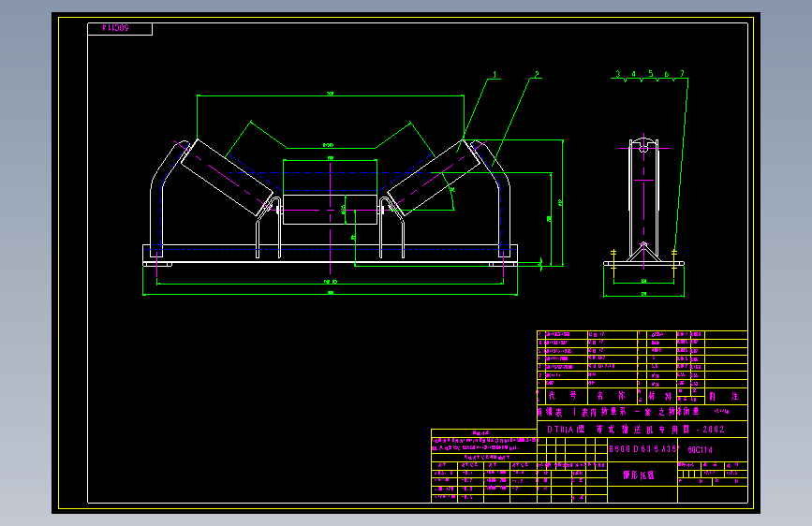812x526 pixels.
Task: Click part balloon number 5
Action: (651, 74)
